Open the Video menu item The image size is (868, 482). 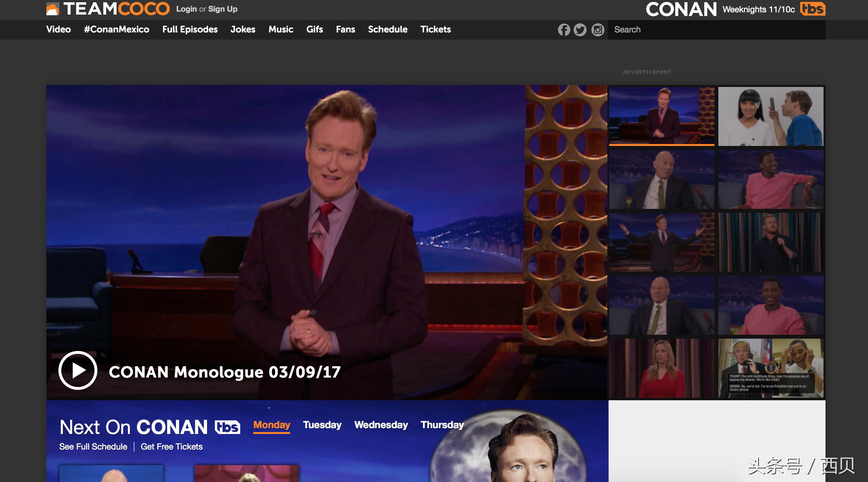pyautogui.click(x=59, y=30)
